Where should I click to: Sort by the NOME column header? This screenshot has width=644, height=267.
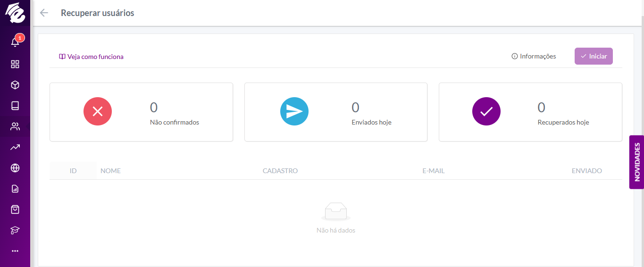(x=110, y=171)
